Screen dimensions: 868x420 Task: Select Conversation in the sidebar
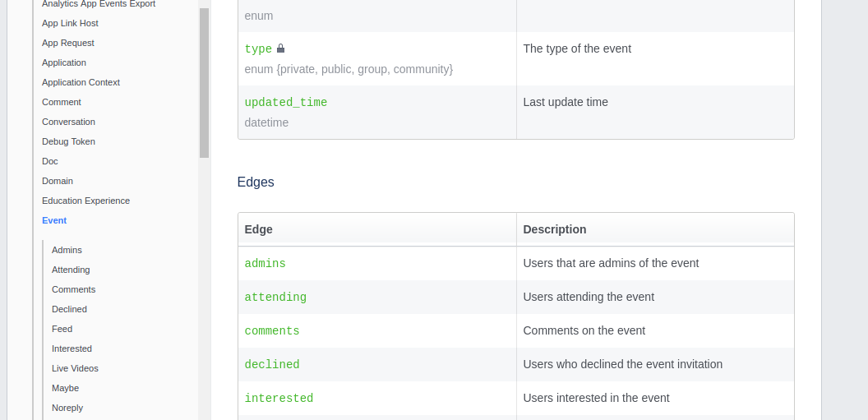point(68,122)
